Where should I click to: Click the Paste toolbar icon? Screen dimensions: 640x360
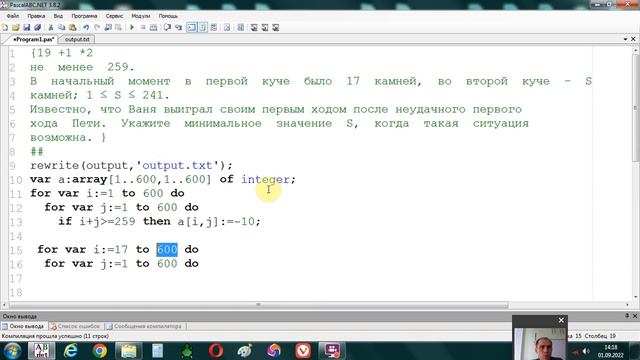[x=73, y=27]
